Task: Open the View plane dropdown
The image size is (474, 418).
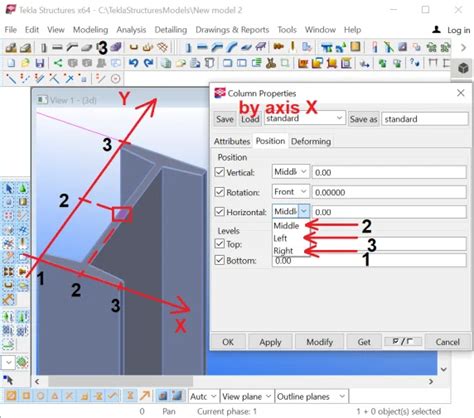Action: [x=247, y=396]
